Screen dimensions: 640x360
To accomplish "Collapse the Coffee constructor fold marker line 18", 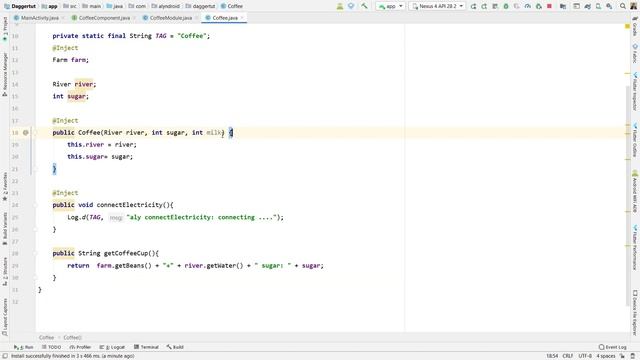I will [x=35, y=133].
